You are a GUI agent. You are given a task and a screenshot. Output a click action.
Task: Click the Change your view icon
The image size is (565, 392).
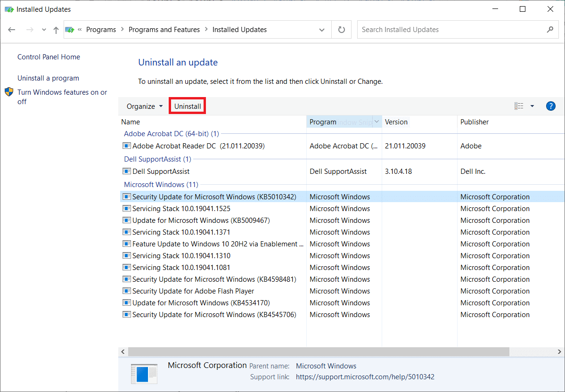tap(518, 106)
